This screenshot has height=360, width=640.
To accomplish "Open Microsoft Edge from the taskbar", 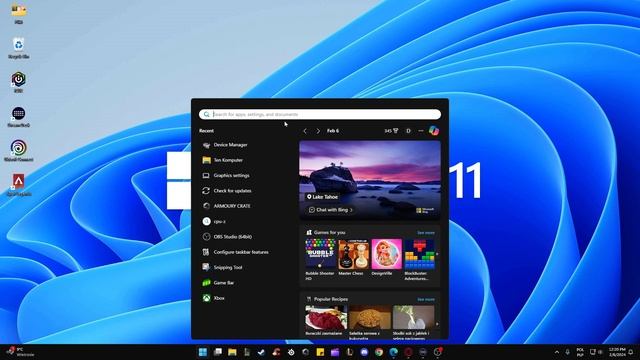I will point(393,352).
